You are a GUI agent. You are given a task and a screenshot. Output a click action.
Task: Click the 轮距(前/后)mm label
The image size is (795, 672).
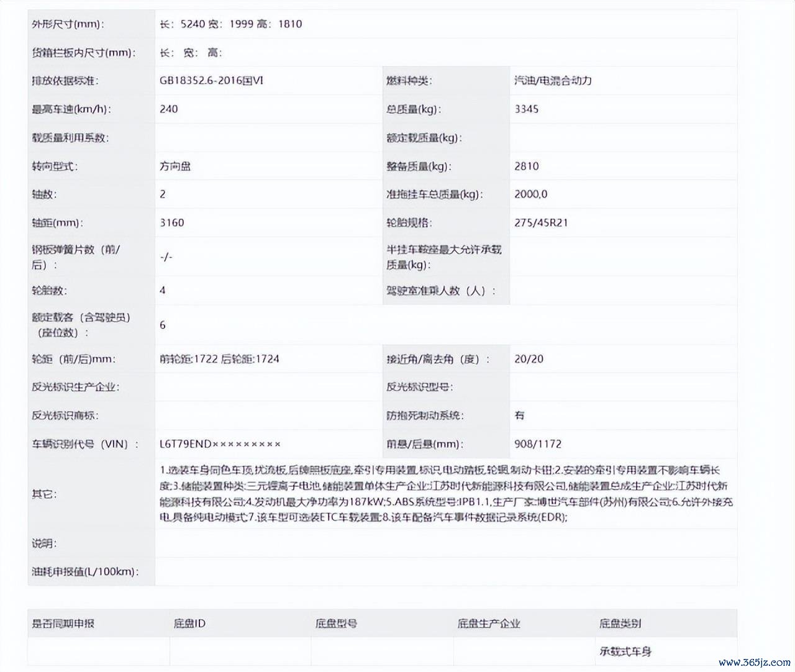click(73, 359)
